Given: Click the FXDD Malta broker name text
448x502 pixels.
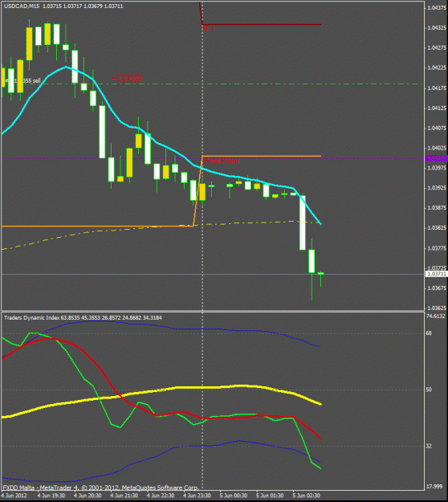Looking at the screenshot, I should click(18, 488).
